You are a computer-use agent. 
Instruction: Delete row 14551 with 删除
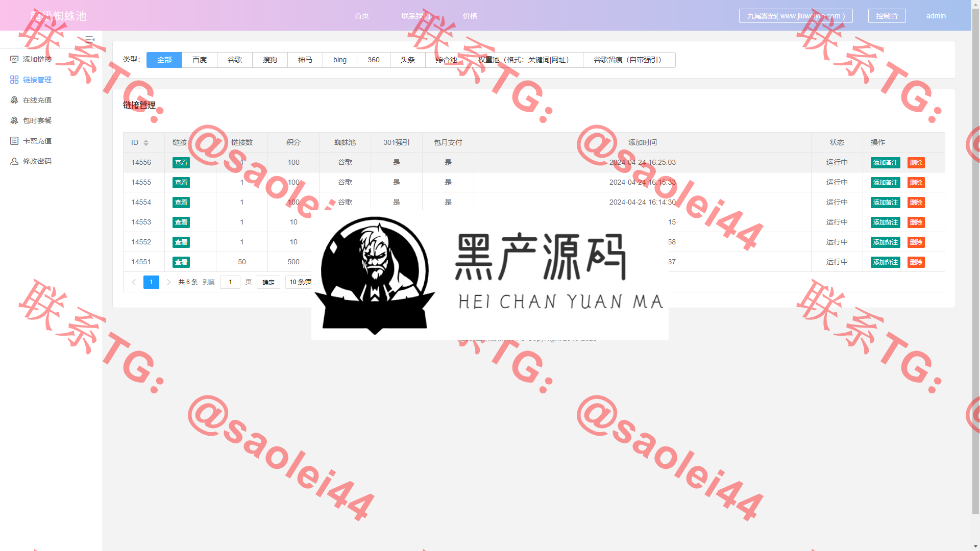tap(916, 262)
